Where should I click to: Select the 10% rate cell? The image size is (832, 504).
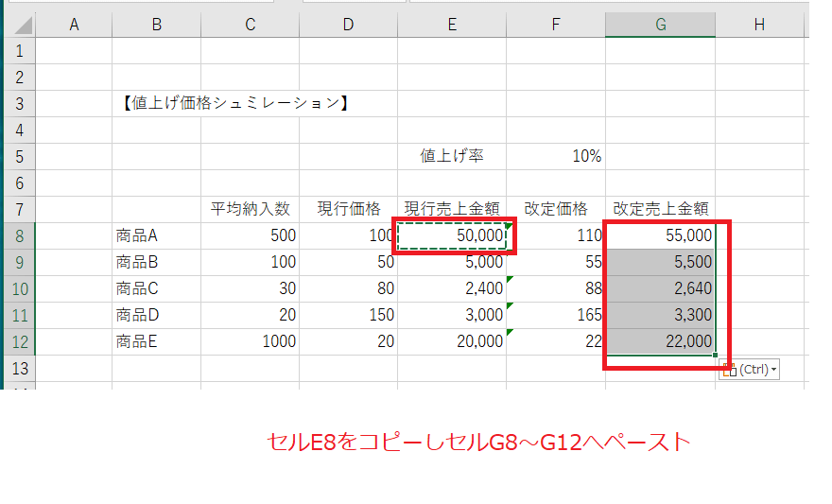pyautogui.click(x=556, y=157)
